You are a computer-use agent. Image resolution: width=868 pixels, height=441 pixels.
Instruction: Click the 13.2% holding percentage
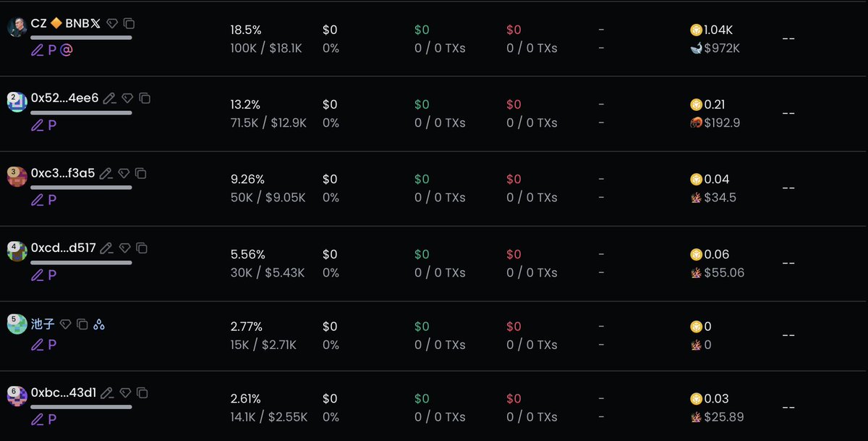[x=246, y=105]
